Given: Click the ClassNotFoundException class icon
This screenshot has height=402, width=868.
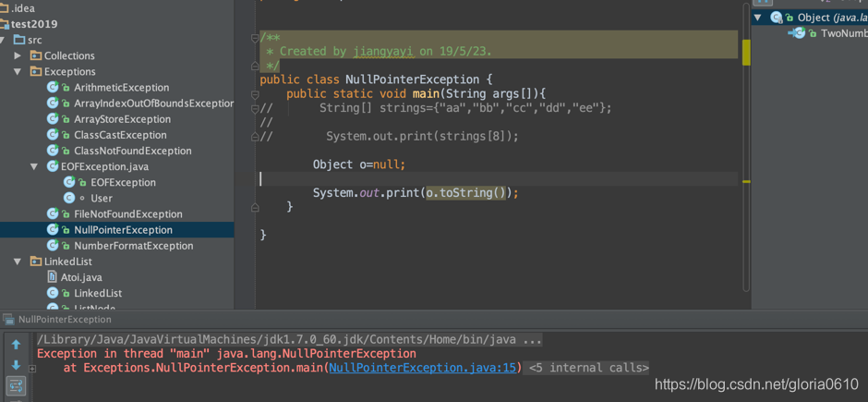Looking at the screenshot, I should click(x=53, y=151).
